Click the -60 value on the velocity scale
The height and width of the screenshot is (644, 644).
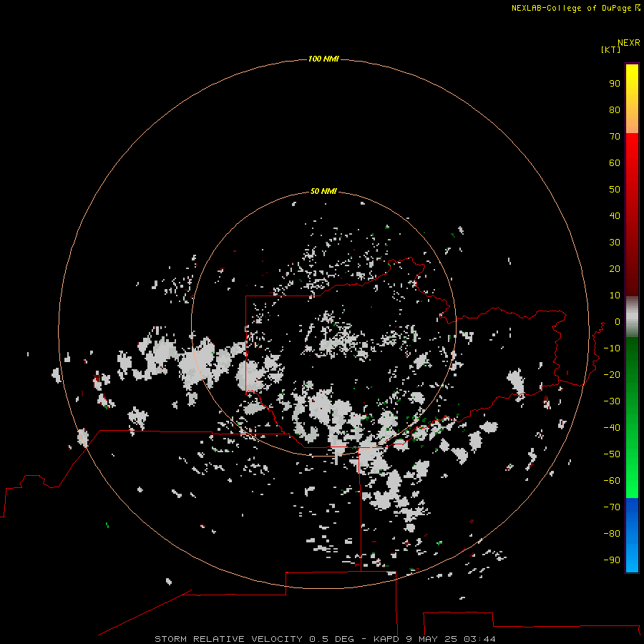612,481
